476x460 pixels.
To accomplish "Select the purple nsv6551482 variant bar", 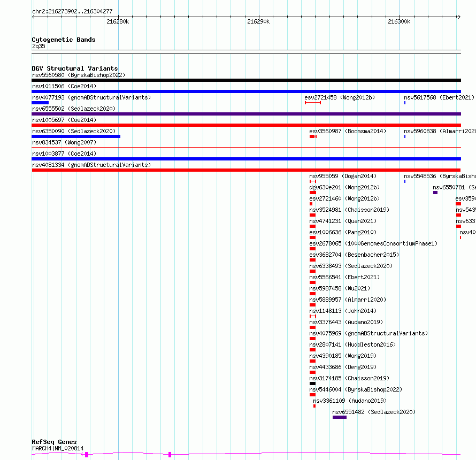I will (x=340, y=417).
